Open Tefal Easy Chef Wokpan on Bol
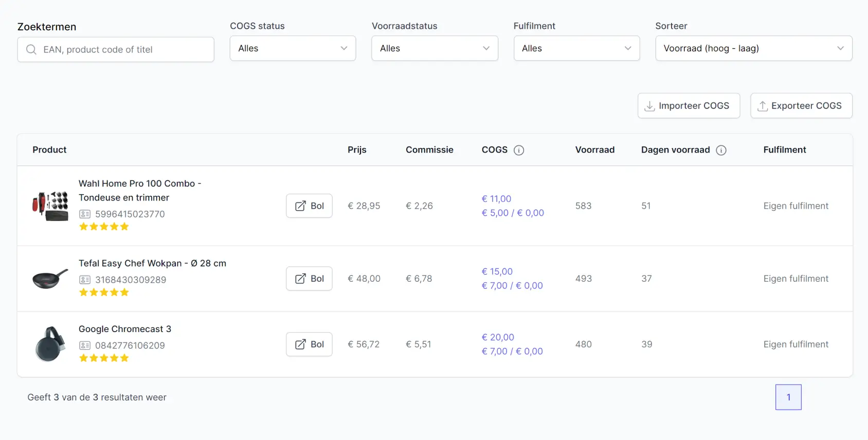Image resolution: width=868 pixels, height=440 pixels. 309,279
